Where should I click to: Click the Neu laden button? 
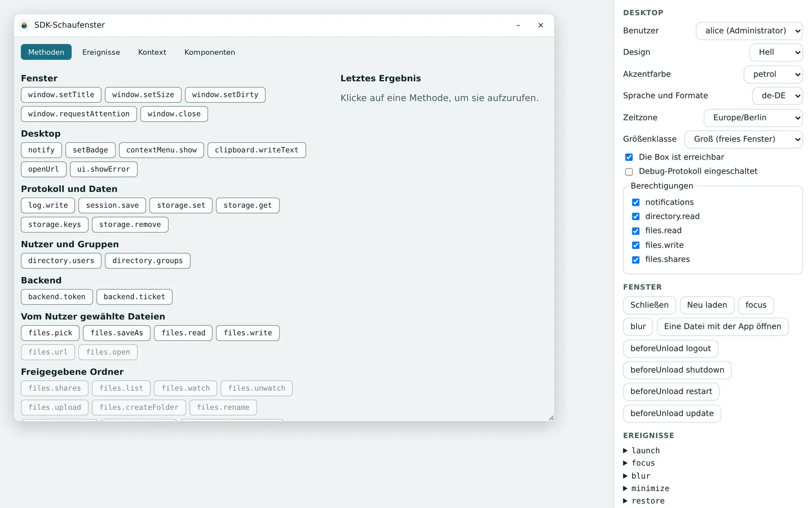pyautogui.click(x=707, y=305)
